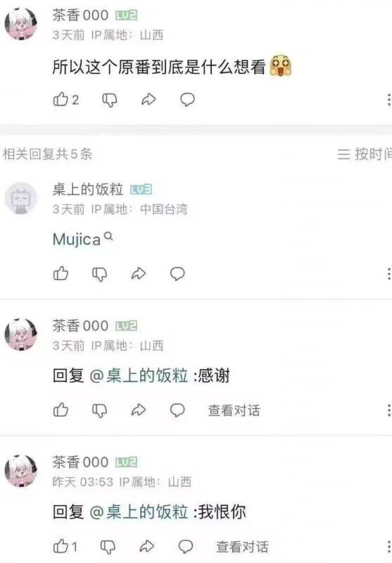Like the Mujica reply
This screenshot has width=392, height=563.
tap(61, 274)
